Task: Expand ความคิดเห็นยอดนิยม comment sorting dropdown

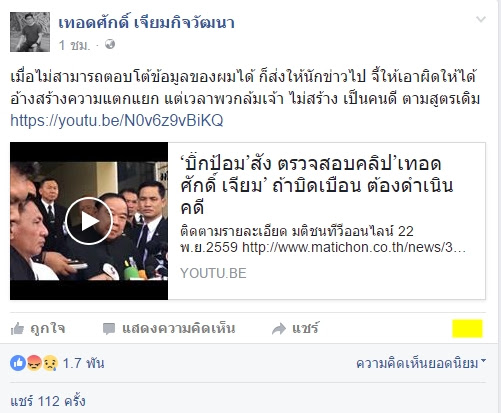Action: pos(421,363)
